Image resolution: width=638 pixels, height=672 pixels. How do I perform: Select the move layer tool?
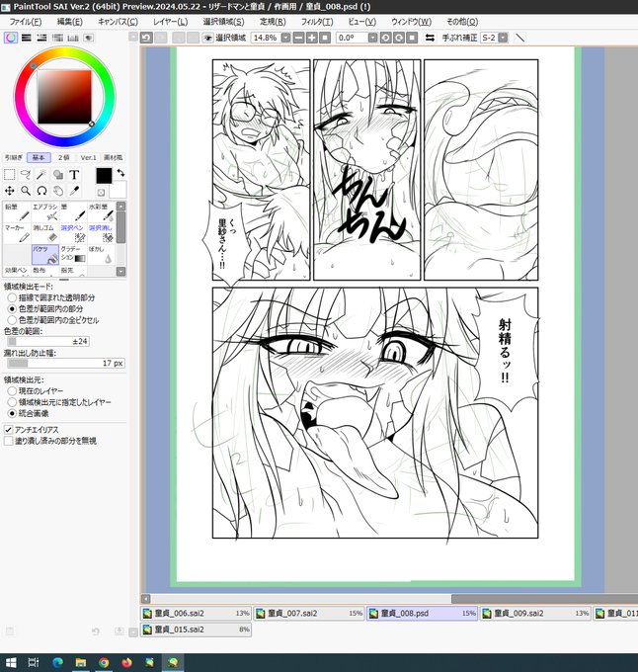pos(10,191)
